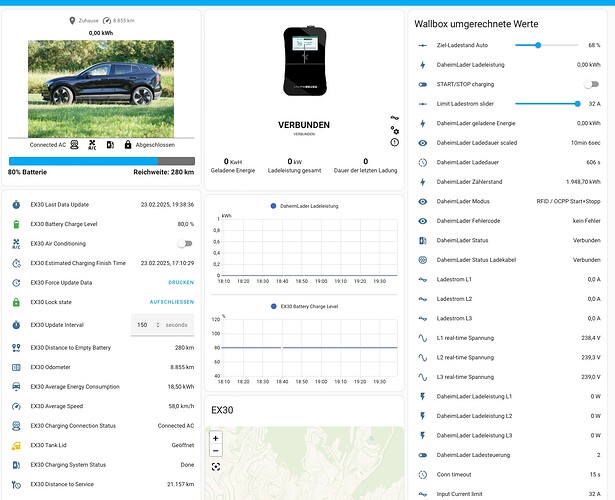Click the current wave icon on the wallbox card
The height and width of the screenshot is (500, 615).
click(x=395, y=118)
